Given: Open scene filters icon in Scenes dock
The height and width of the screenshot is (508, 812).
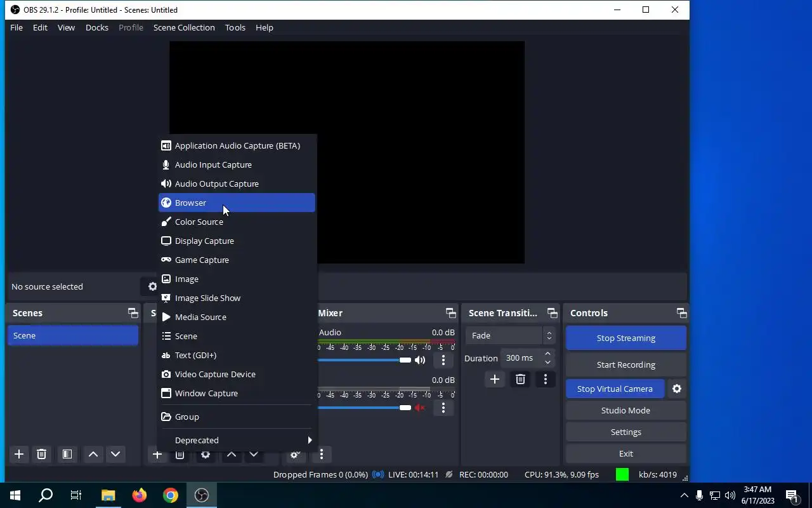Looking at the screenshot, I should [x=67, y=454].
